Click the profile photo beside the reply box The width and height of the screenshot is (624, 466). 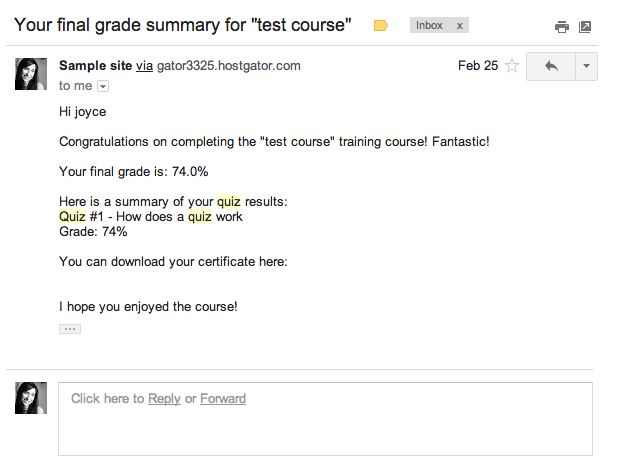[31, 397]
